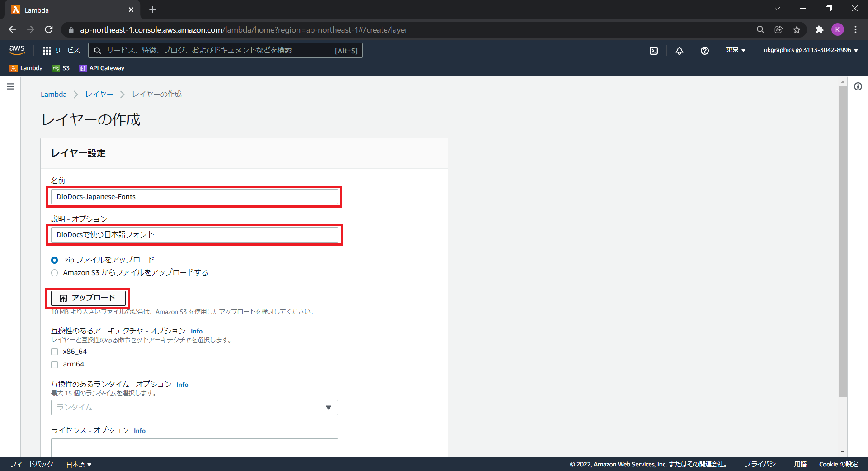
Task: Focus the AWS service search box
Action: [225, 51]
